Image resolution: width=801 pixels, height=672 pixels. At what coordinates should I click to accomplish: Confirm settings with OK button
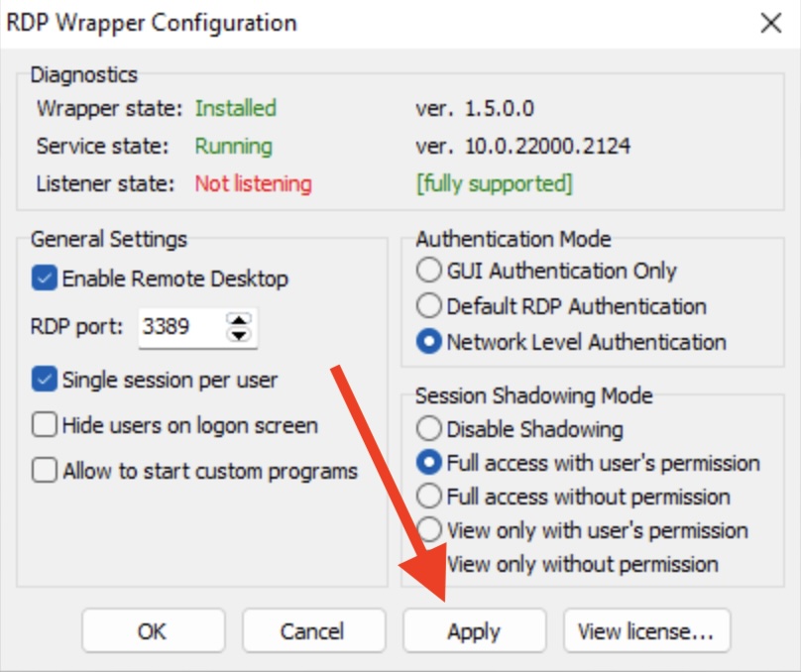coord(153,631)
